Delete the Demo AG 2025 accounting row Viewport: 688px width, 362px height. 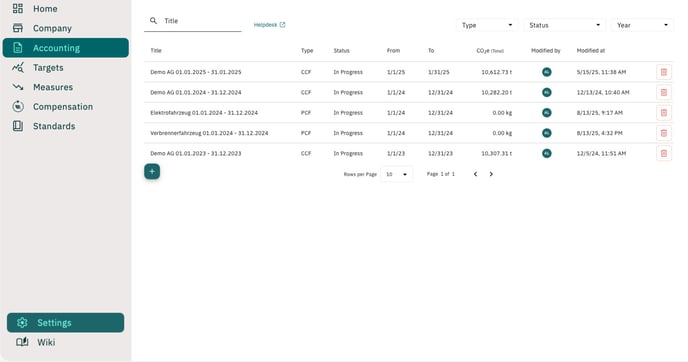click(663, 72)
